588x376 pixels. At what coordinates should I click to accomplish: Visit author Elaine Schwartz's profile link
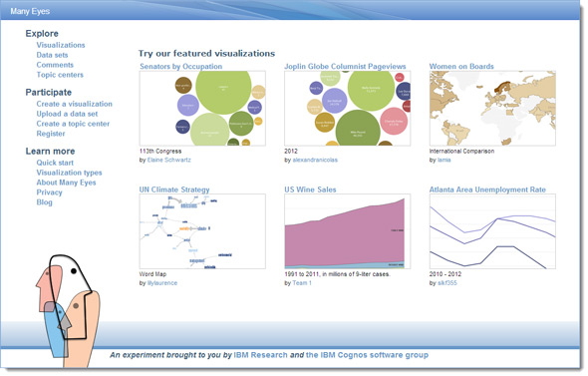(169, 160)
